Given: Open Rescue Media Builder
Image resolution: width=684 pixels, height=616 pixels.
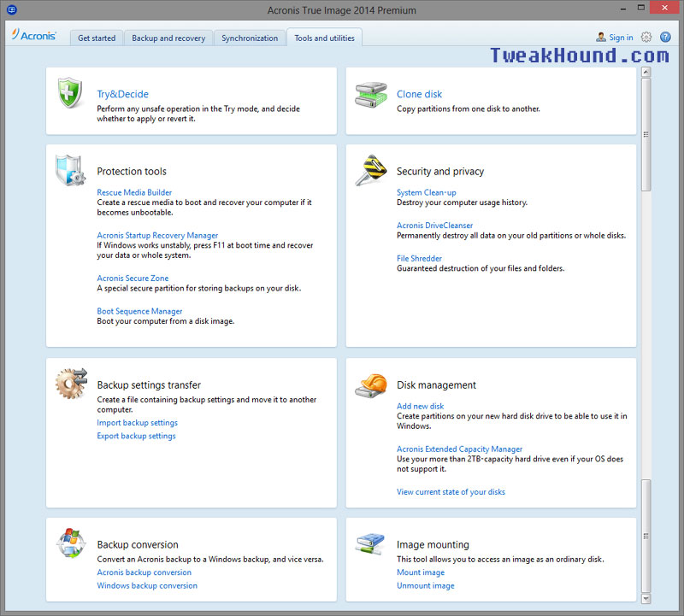Looking at the screenshot, I should pyautogui.click(x=134, y=192).
